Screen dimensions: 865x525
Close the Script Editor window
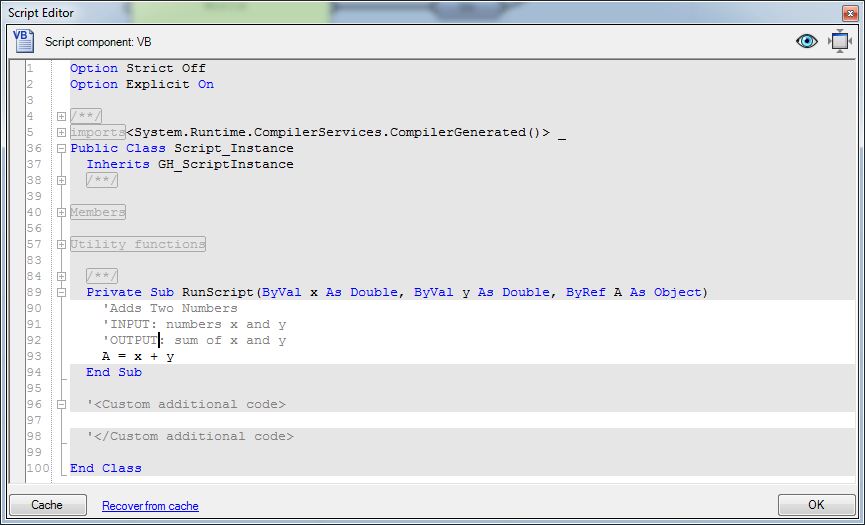coord(850,13)
